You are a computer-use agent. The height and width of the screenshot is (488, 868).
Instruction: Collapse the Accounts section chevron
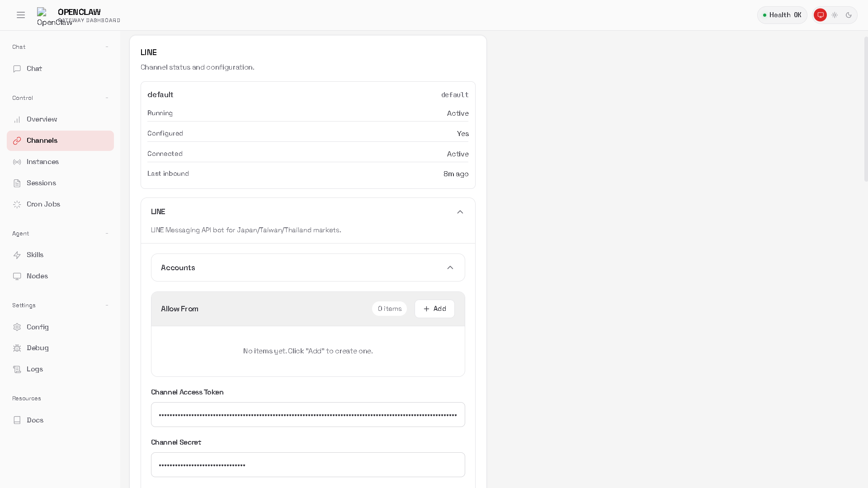450,267
